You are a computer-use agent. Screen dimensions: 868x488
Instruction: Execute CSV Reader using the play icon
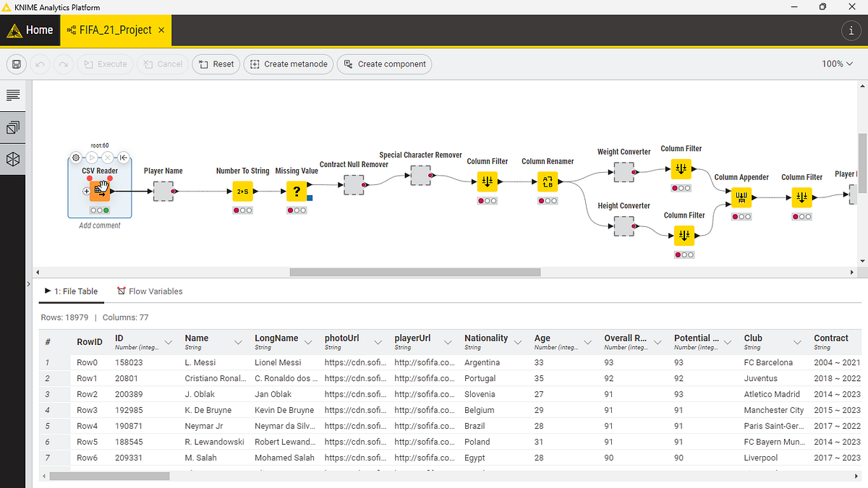[91, 158]
